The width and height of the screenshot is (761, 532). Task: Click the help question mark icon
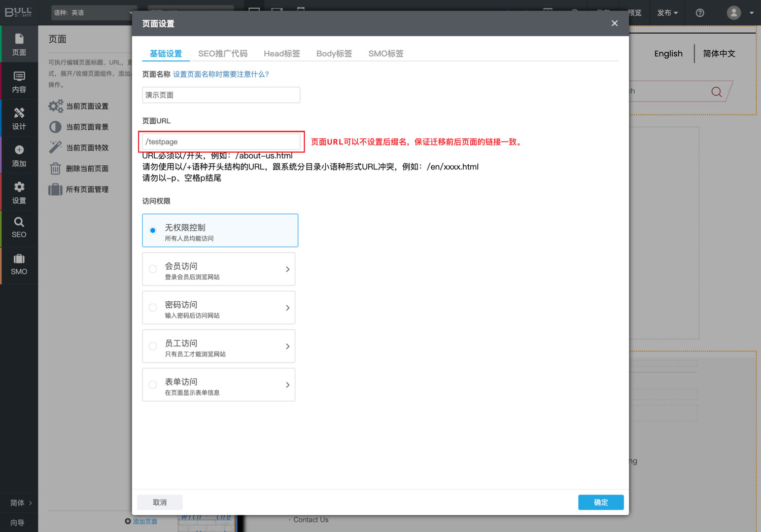[700, 13]
